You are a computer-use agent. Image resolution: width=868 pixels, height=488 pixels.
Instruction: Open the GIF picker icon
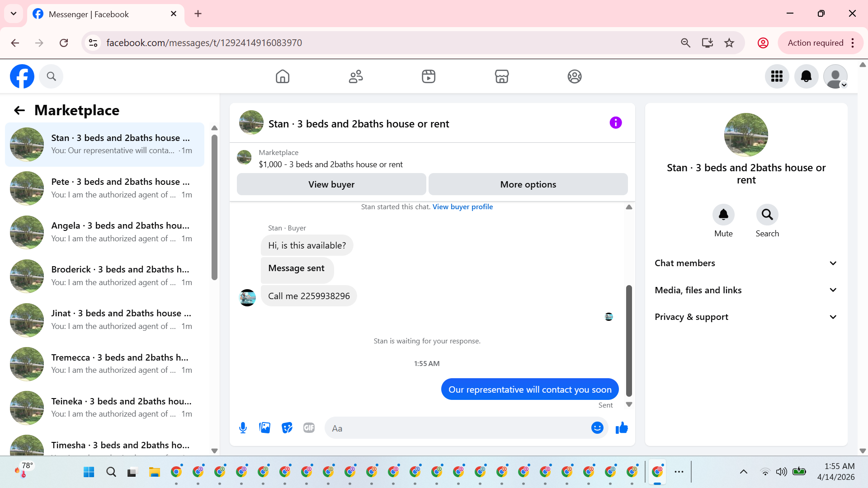(x=309, y=428)
